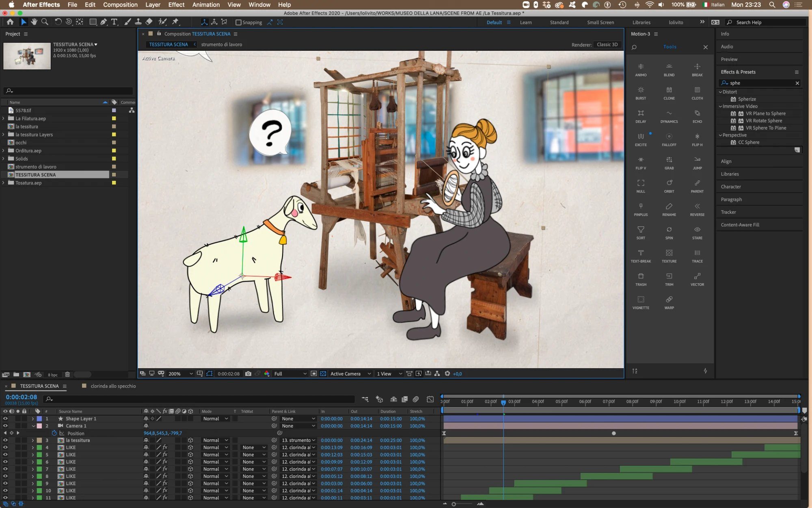Screen dimensions: 812x508
Task: Click the WARP tool in Motion-3
Action: tap(669, 302)
